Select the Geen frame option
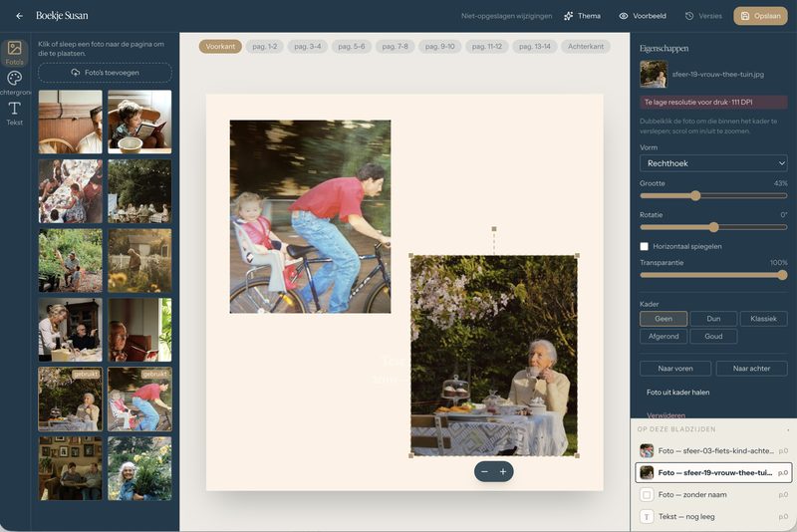 click(664, 319)
